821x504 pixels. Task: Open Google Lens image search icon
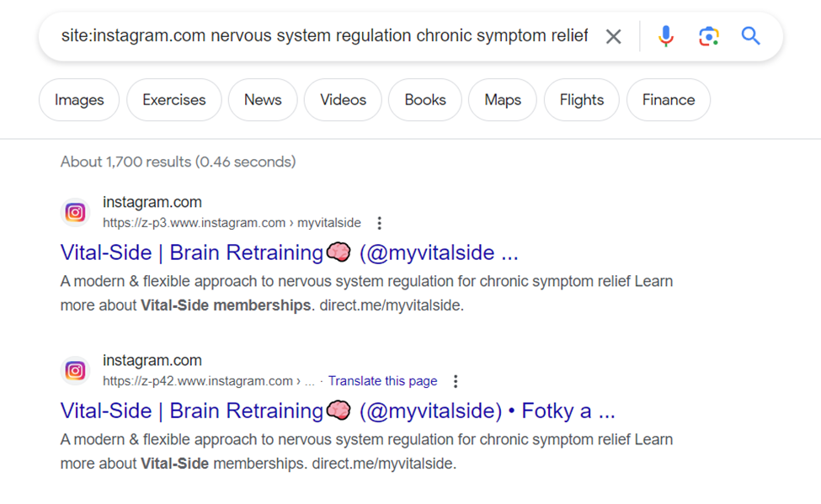point(708,36)
